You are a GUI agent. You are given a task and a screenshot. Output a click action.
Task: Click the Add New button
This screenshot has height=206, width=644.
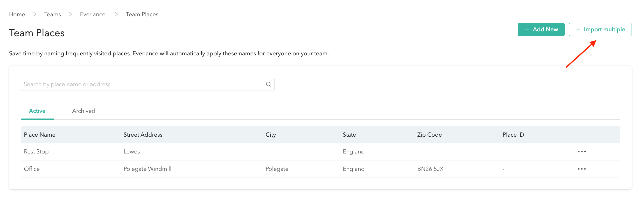[x=541, y=30]
